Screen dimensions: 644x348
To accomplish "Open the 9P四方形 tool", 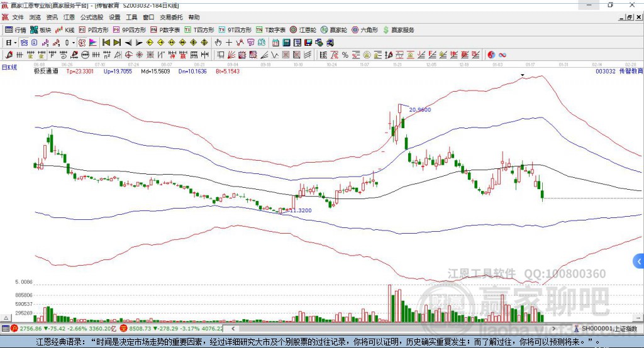I will tap(130, 30).
